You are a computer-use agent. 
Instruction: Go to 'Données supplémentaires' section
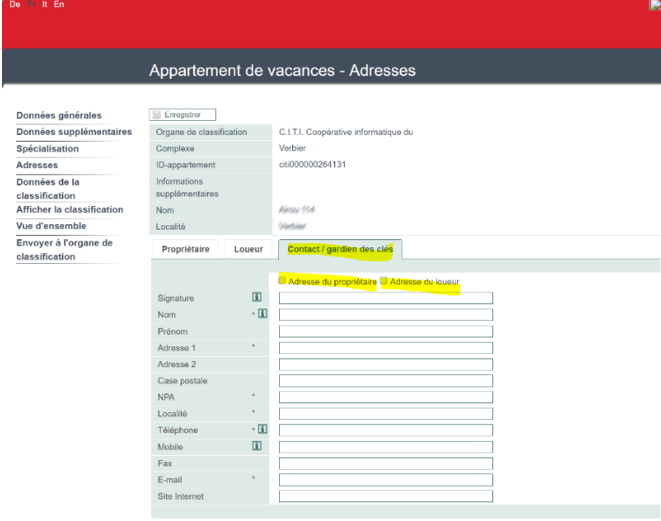coord(73,132)
